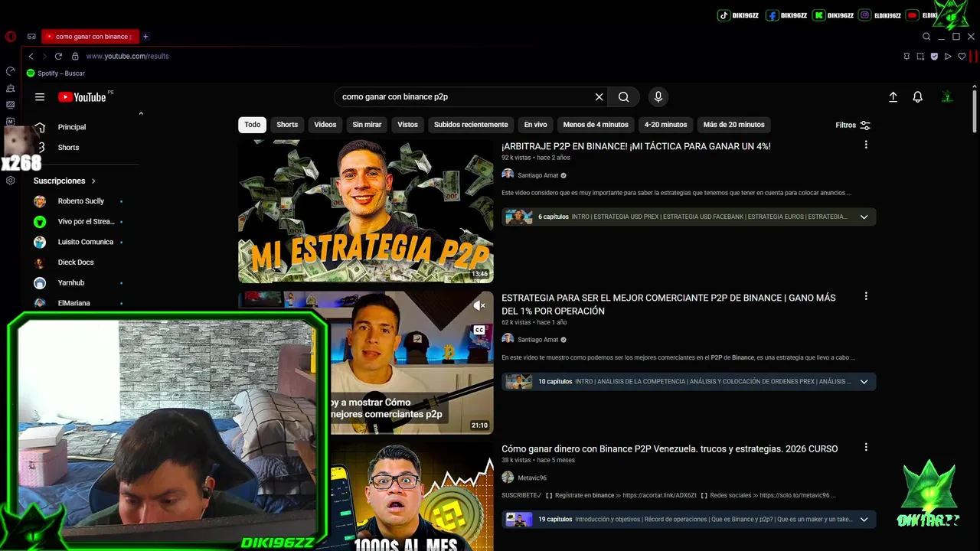Expand 19 capítulos chapter list
980x551 pixels.
pyautogui.click(x=864, y=519)
